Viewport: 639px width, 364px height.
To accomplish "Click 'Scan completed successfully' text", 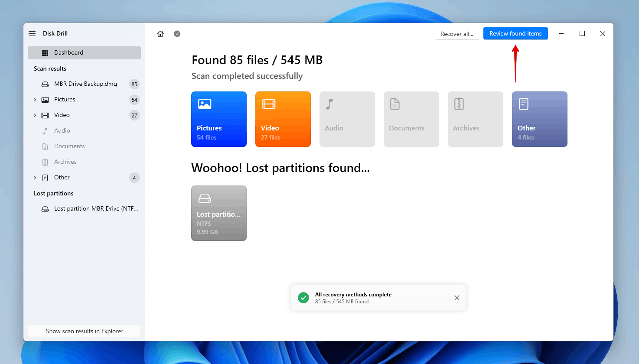I will 247,76.
